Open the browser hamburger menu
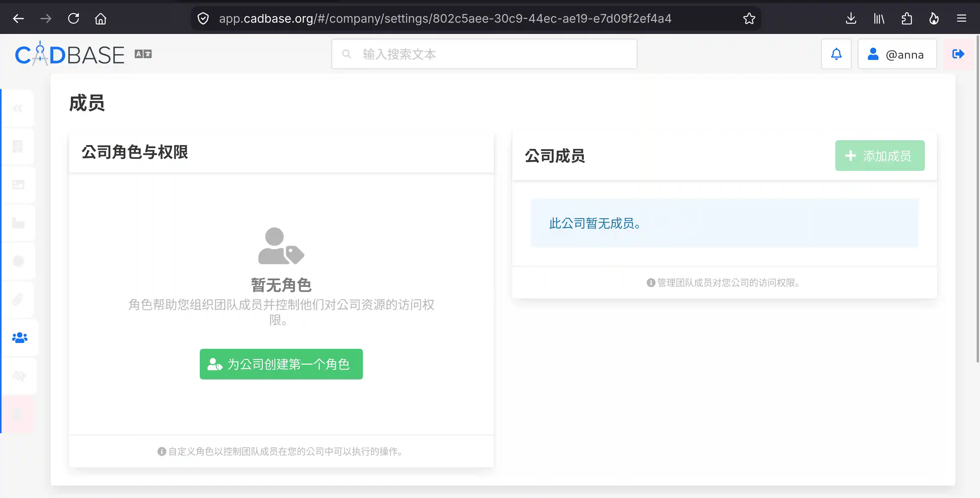The height and width of the screenshot is (498, 980). pos(961,18)
